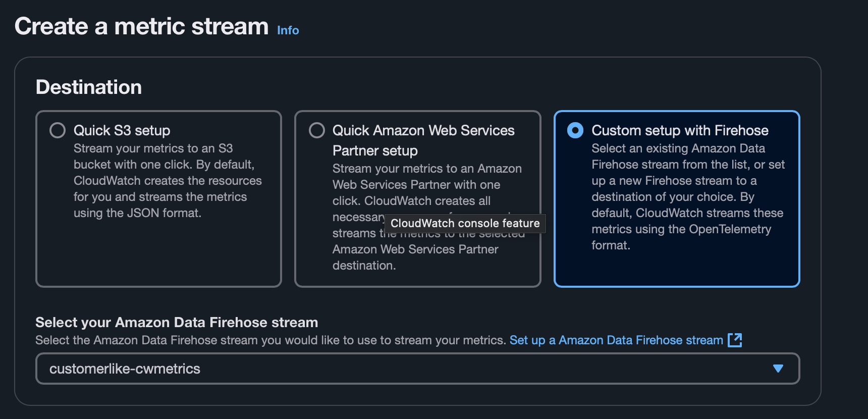This screenshot has width=868, height=419.
Task: Open the Info link beside the title
Action: point(288,30)
